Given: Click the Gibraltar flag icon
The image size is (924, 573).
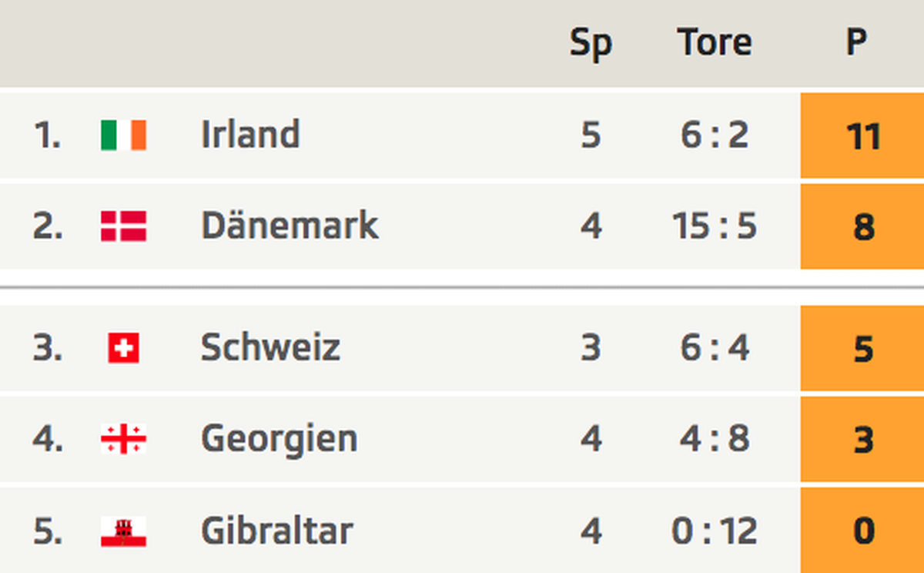Looking at the screenshot, I should click(123, 531).
